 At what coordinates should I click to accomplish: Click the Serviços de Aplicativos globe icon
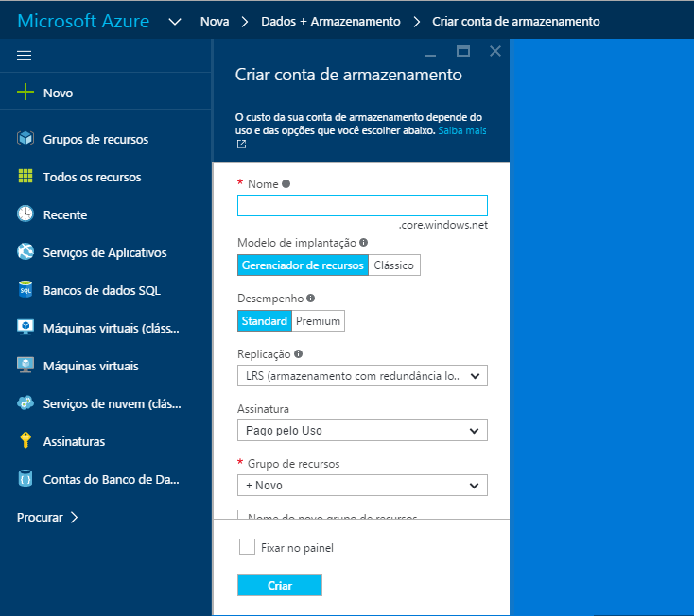tap(26, 252)
